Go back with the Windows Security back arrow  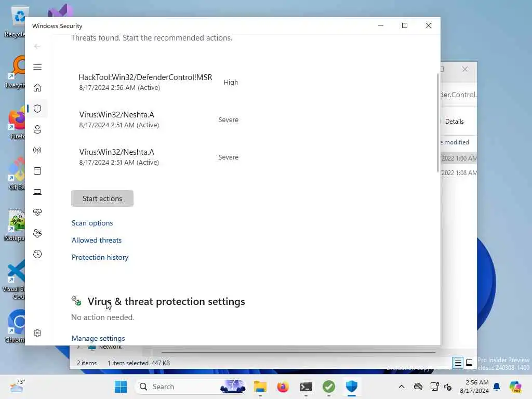pos(37,46)
